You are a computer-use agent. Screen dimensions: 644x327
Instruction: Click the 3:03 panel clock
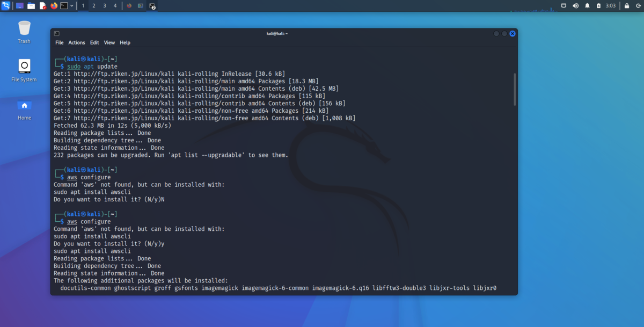click(610, 6)
